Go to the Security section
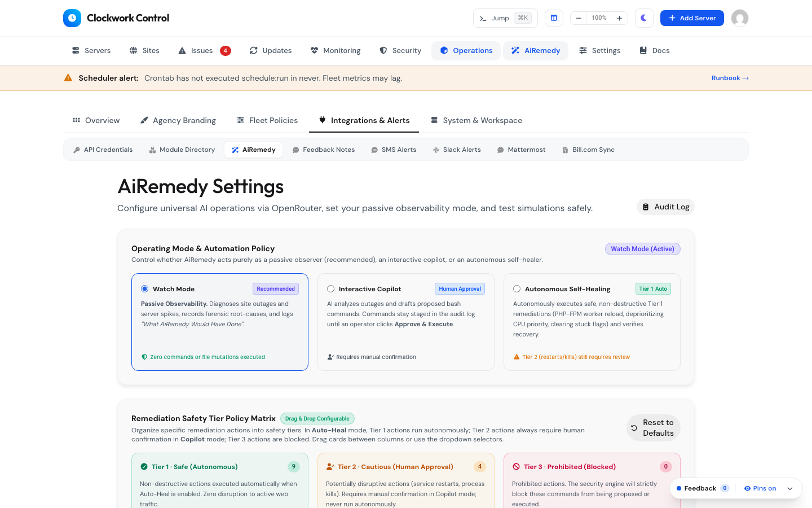This screenshot has height=508, width=812. click(x=400, y=51)
